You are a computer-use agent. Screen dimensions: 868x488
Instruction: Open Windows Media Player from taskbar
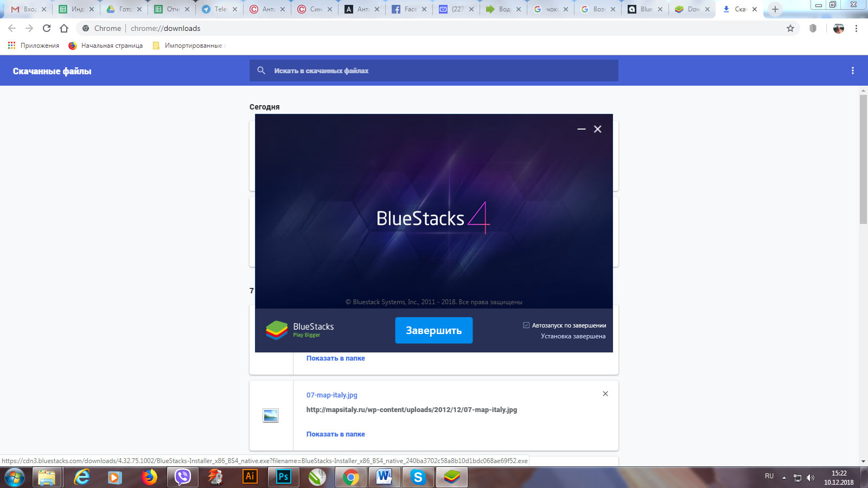tap(114, 477)
